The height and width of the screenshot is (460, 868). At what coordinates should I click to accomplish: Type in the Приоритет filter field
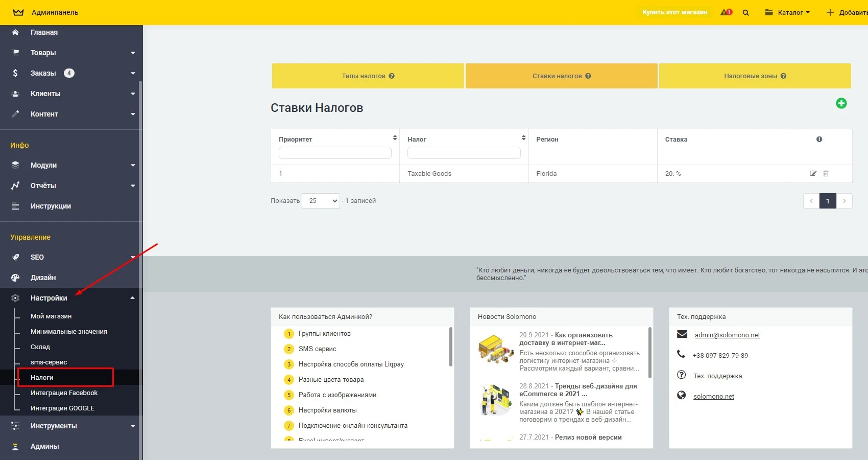pos(334,153)
